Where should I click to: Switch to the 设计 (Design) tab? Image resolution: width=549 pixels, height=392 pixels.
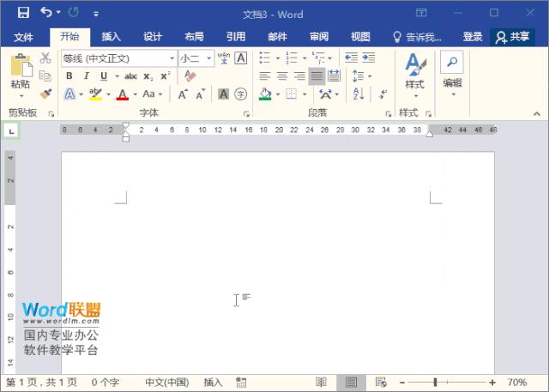click(153, 37)
